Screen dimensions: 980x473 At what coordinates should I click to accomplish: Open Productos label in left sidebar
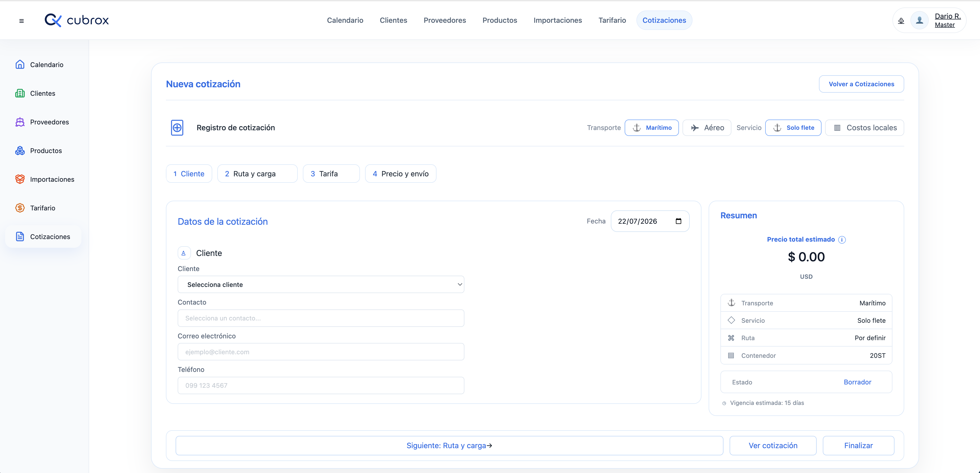(x=46, y=150)
